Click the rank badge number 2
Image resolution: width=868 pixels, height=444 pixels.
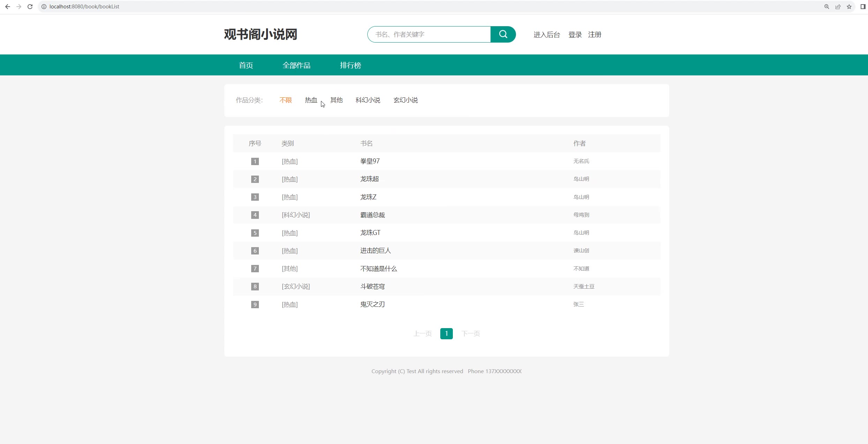255,179
